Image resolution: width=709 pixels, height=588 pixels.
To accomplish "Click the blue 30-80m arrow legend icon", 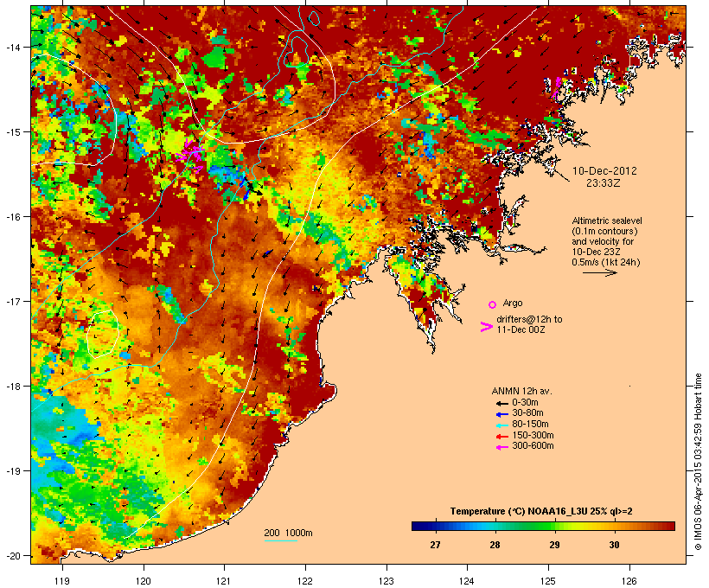I will click(x=502, y=414).
